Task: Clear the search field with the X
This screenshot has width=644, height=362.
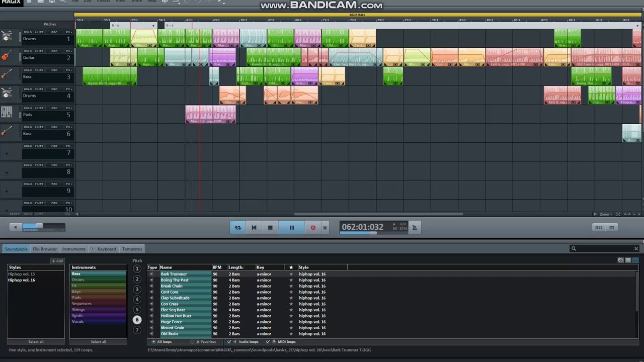Action: tap(636, 248)
